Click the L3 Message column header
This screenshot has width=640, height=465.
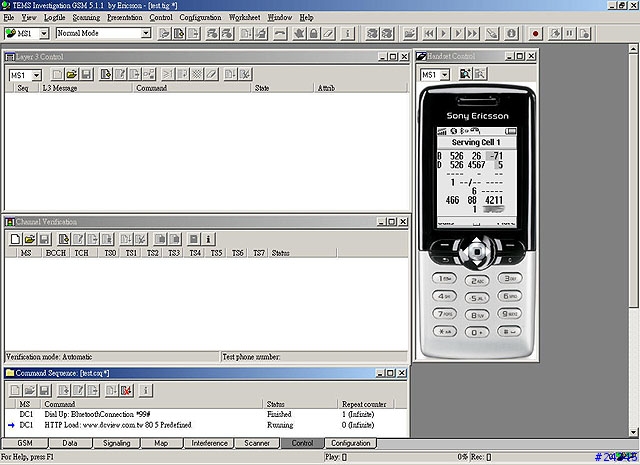point(85,88)
